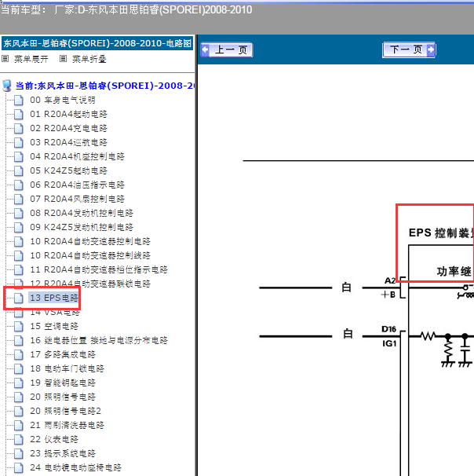
Task: Click page icon of 17 多路集成电路
Action: pyautogui.click(x=19, y=354)
